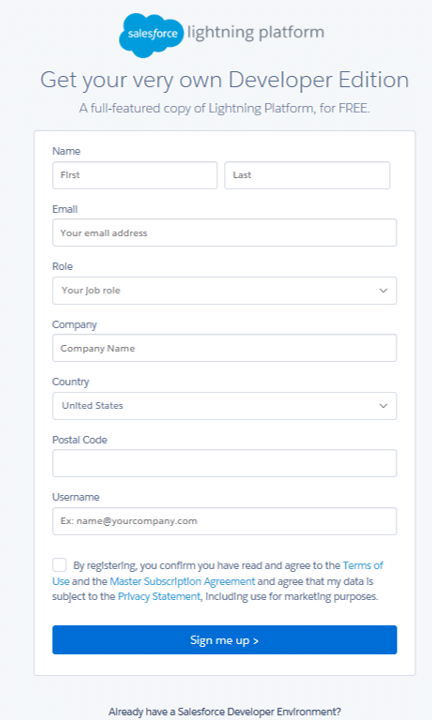432x720 pixels.
Task: Select the Company Name input
Action: 224,348
